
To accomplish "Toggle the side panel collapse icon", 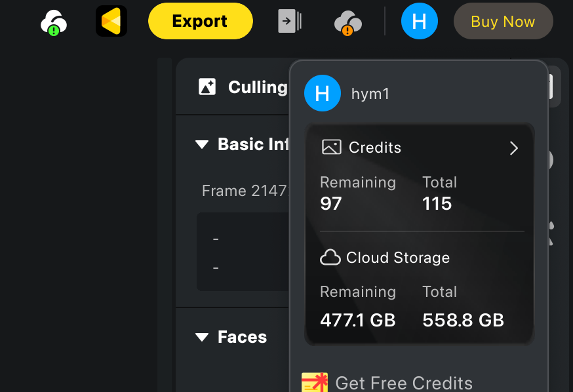I will [x=290, y=21].
